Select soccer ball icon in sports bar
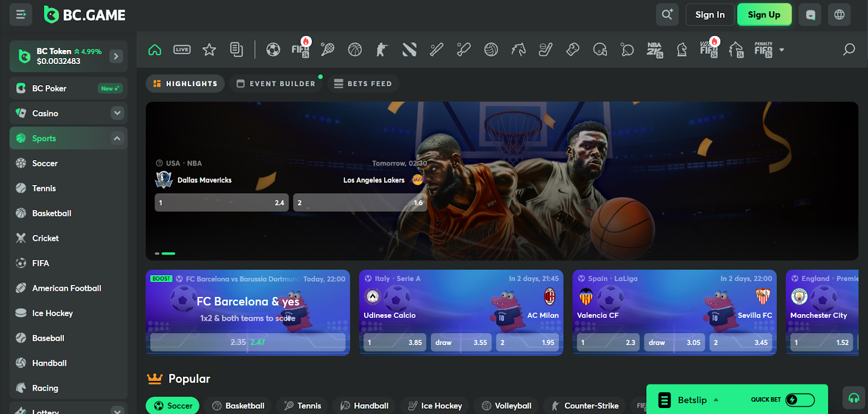Image resolution: width=868 pixels, height=414 pixels. 273,50
